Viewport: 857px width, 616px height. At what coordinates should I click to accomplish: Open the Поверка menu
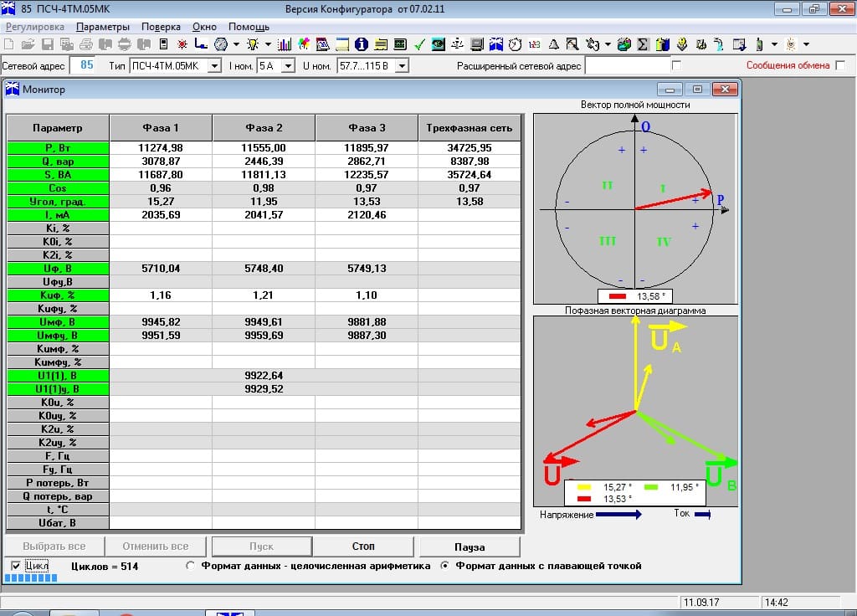click(x=161, y=27)
